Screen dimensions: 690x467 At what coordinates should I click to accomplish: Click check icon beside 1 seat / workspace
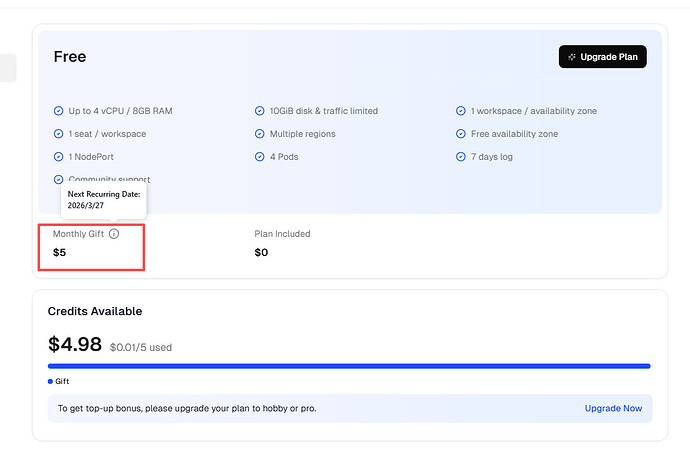click(59, 134)
